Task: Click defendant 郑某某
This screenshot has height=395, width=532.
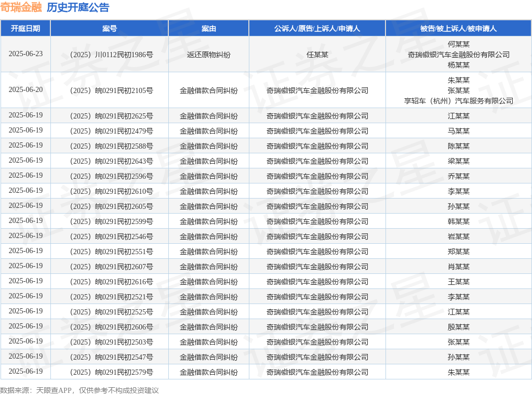Action: click(458, 252)
